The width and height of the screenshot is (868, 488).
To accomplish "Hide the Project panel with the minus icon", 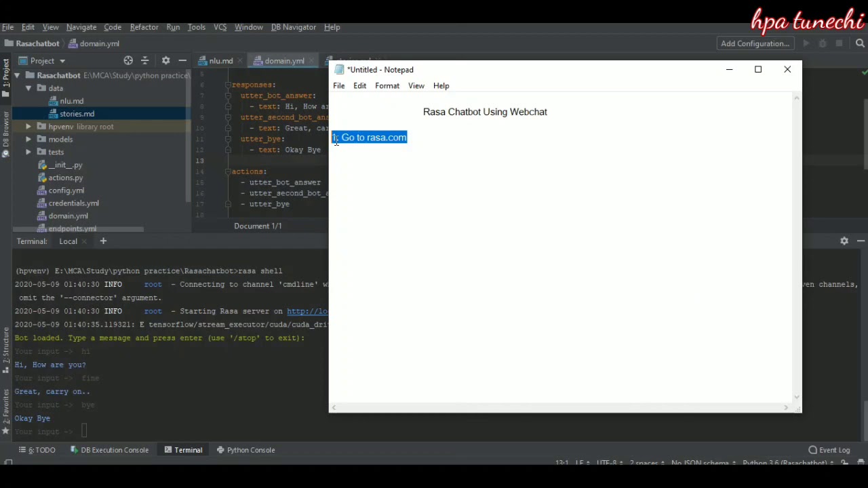I will pyautogui.click(x=182, y=60).
